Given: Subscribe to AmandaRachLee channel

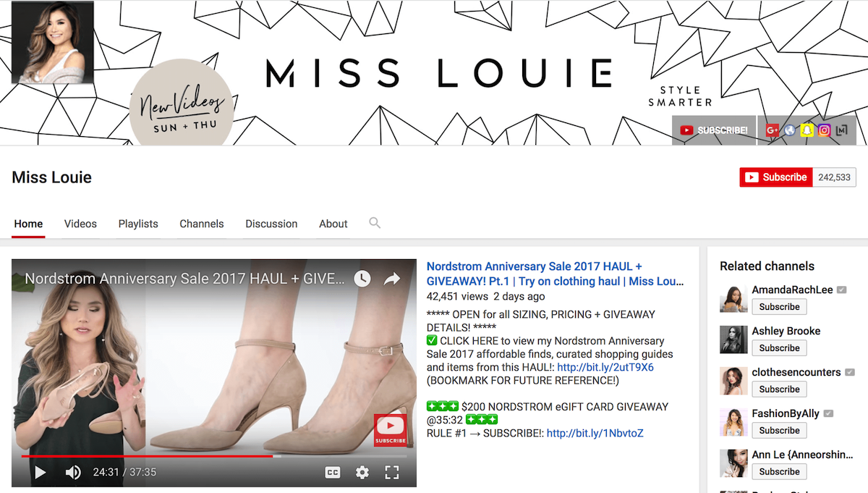Looking at the screenshot, I should 779,307.
